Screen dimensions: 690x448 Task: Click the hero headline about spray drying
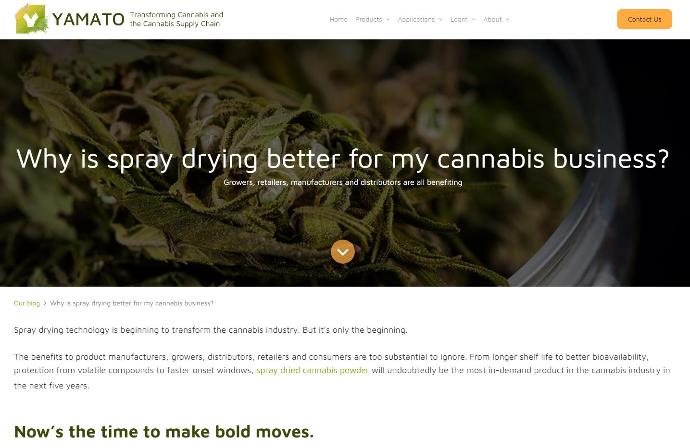[x=342, y=159]
